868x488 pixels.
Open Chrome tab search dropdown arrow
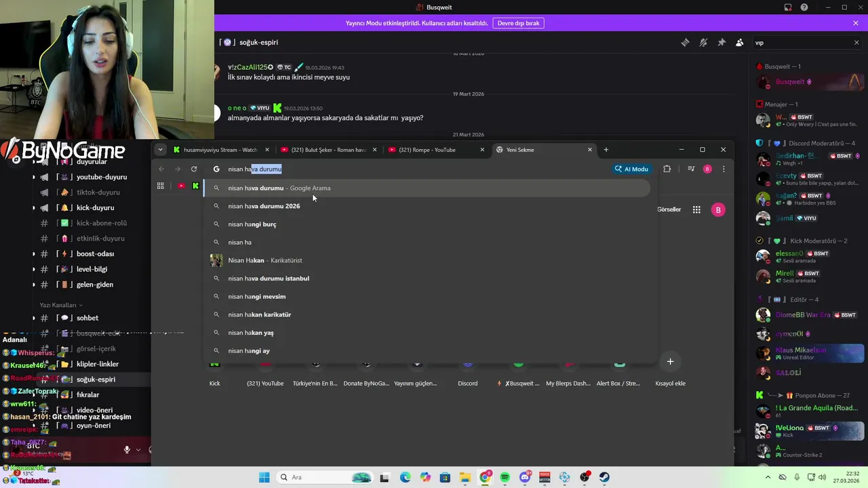[x=160, y=150]
